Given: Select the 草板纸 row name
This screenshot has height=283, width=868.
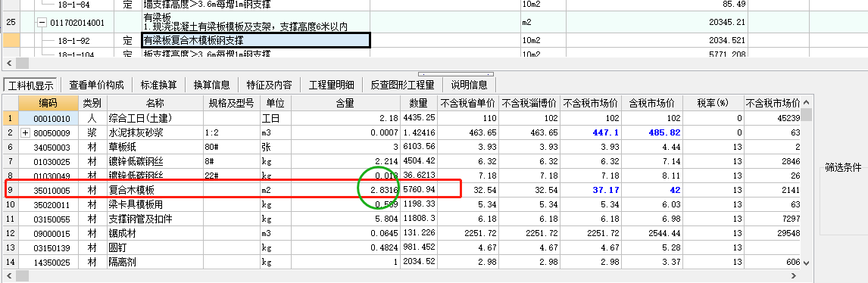Looking at the screenshot, I should point(155,147).
